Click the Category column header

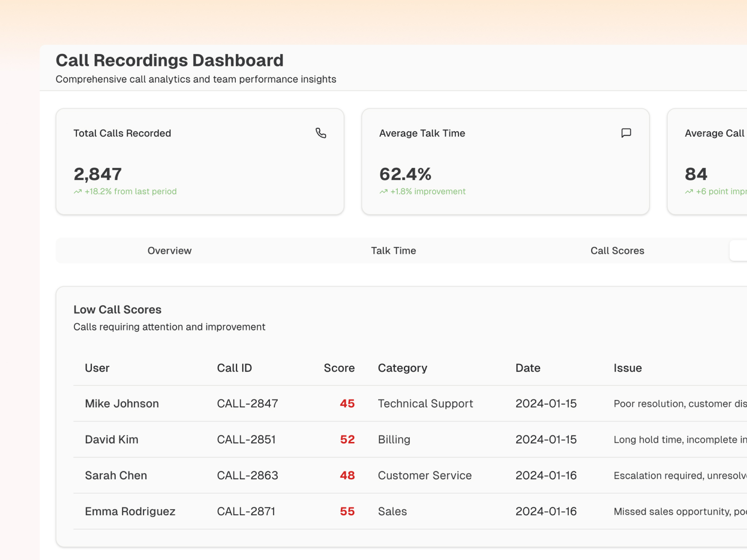402,368
